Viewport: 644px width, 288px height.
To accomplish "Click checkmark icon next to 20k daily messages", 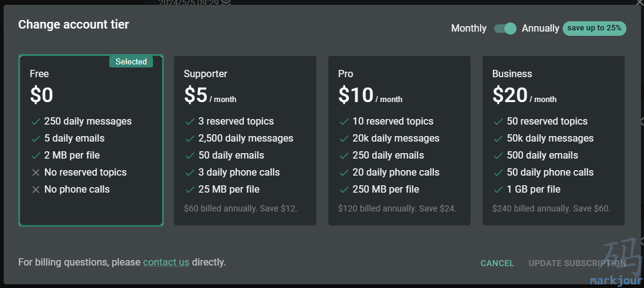I will pyautogui.click(x=344, y=139).
